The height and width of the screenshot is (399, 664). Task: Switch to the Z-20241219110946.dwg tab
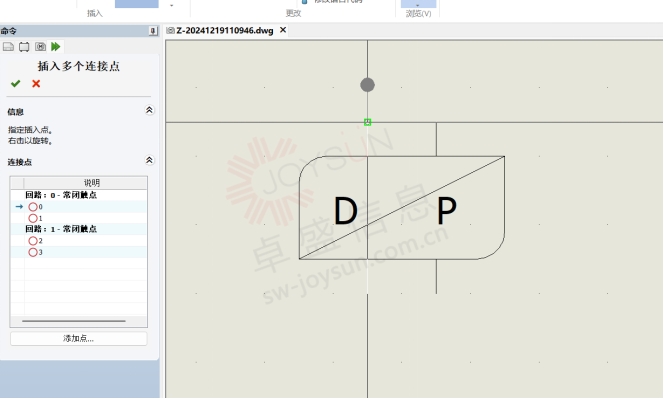224,30
